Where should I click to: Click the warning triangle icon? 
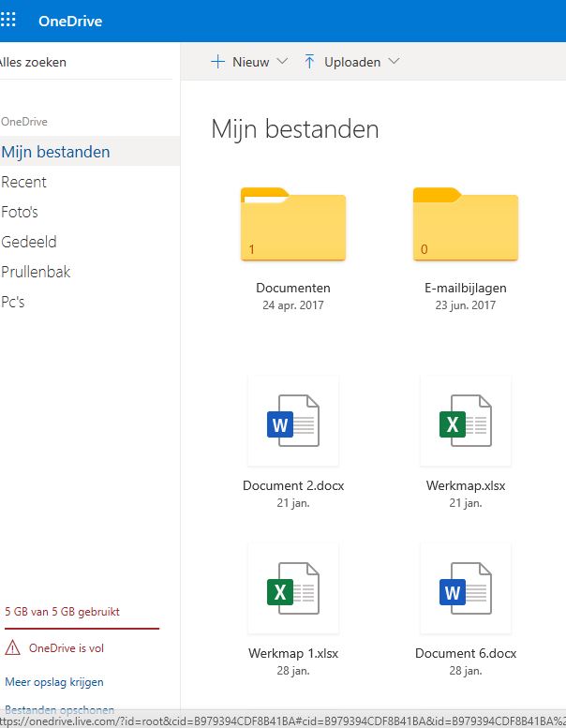(12, 647)
